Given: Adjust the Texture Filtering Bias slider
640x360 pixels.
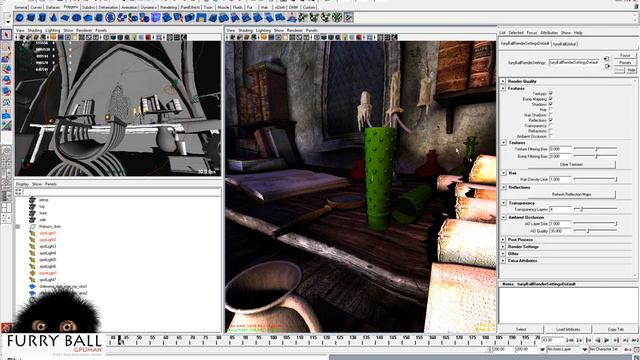Looking at the screenshot, I should click(x=595, y=149).
